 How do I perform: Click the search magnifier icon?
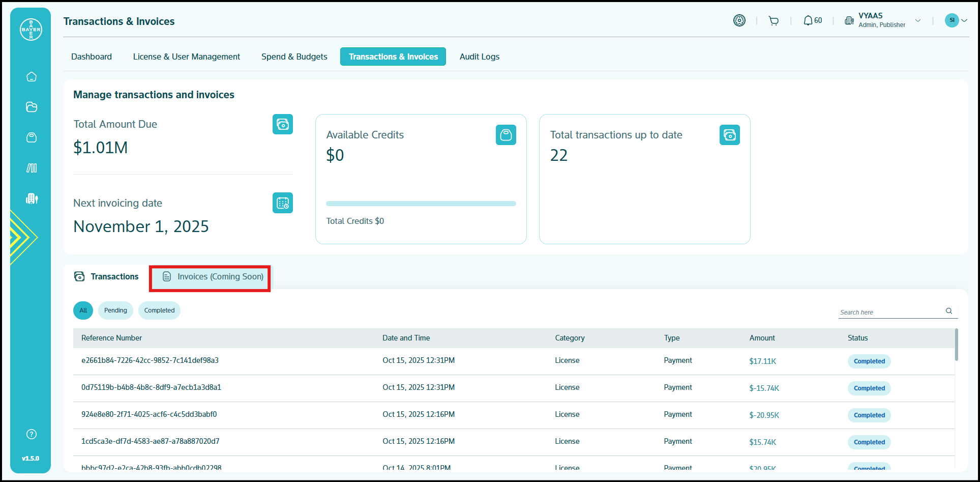[x=949, y=311]
